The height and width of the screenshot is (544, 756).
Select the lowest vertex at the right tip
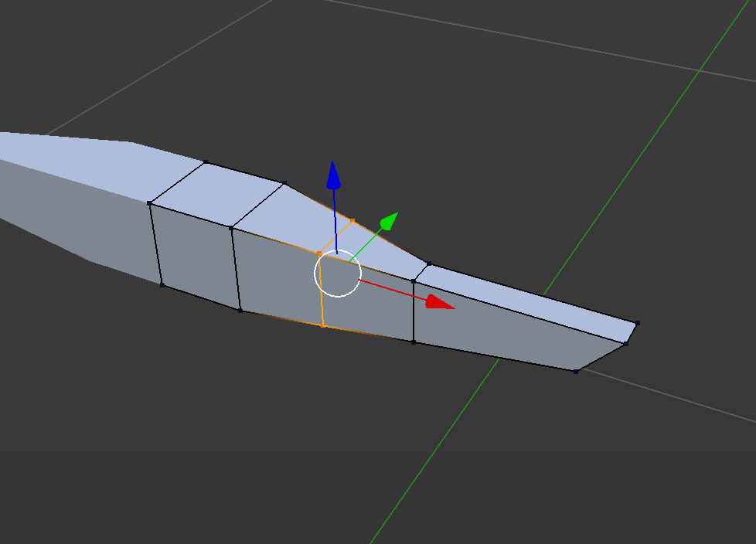click(x=576, y=372)
